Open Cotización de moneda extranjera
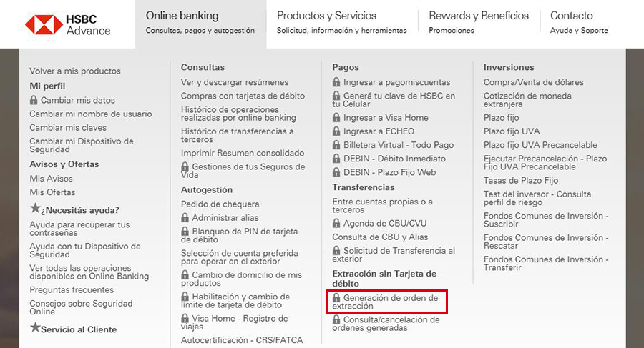 coord(528,100)
